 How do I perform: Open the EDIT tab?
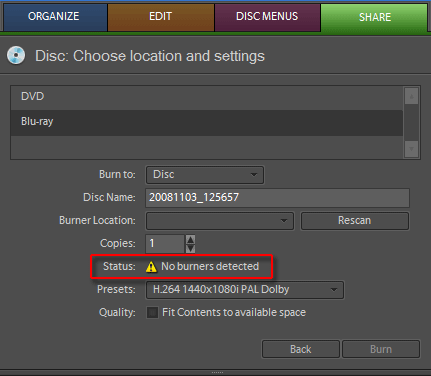coord(161,17)
